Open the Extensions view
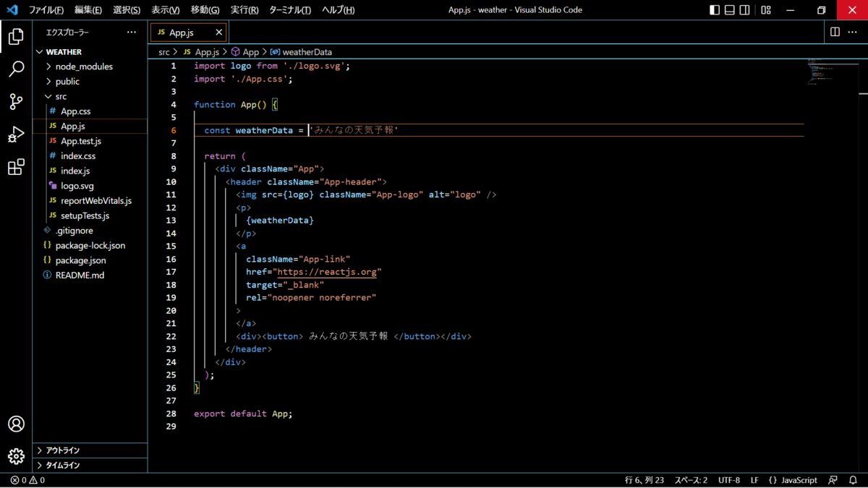Image resolution: width=868 pixels, height=488 pixels. tap(16, 168)
